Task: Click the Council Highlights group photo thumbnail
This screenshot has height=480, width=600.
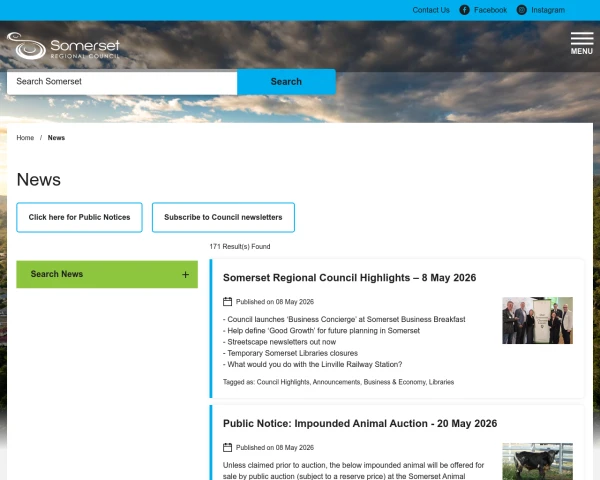Action: tap(537, 320)
